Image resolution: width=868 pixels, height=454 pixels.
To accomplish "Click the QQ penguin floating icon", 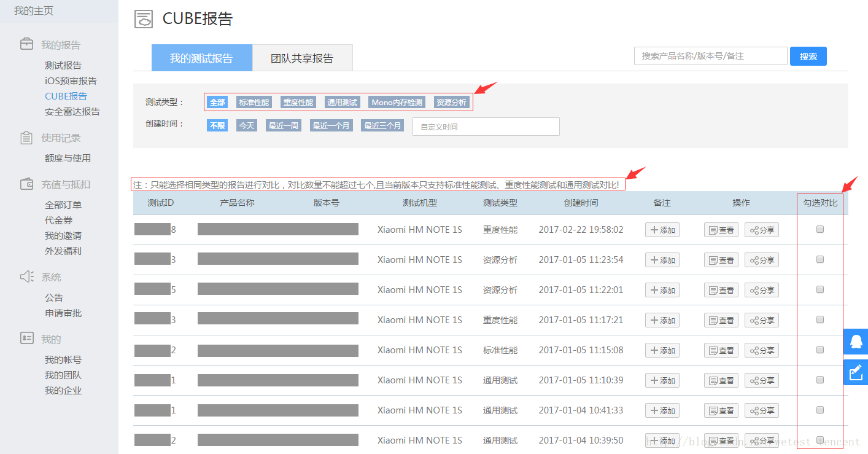I will click(x=855, y=342).
